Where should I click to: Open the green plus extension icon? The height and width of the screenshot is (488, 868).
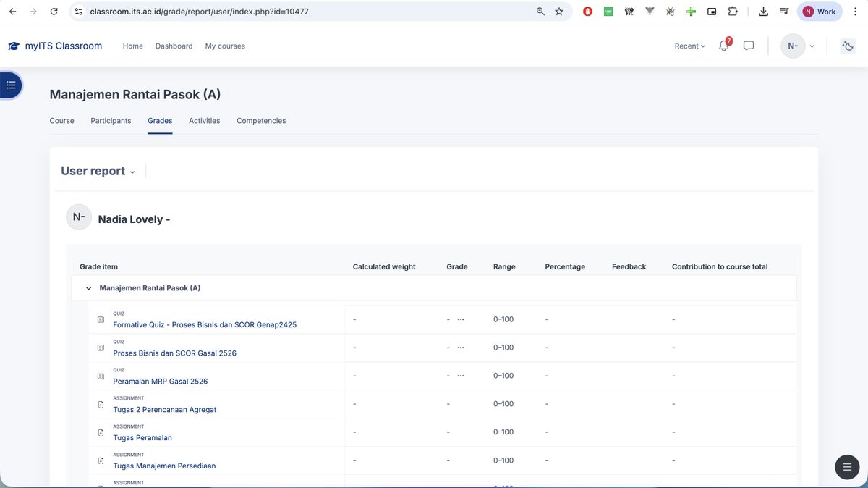pyautogui.click(x=692, y=12)
